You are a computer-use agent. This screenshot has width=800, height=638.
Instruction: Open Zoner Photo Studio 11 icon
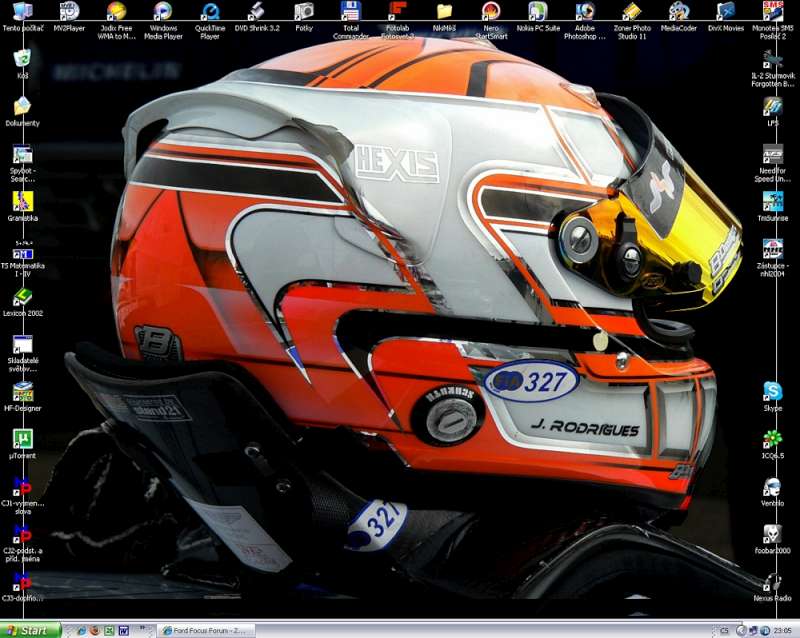pos(632,12)
